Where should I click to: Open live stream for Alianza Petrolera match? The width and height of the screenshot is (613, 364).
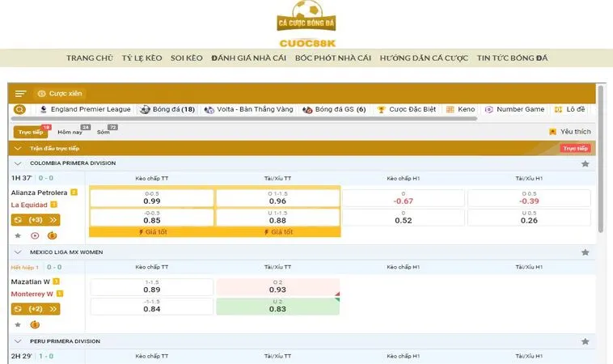click(35, 235)
